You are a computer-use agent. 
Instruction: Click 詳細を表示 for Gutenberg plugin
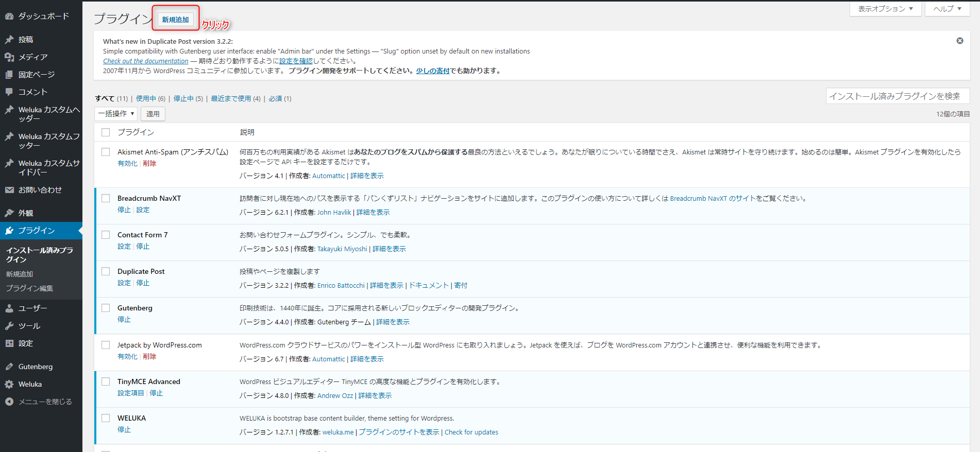[393, 322]
